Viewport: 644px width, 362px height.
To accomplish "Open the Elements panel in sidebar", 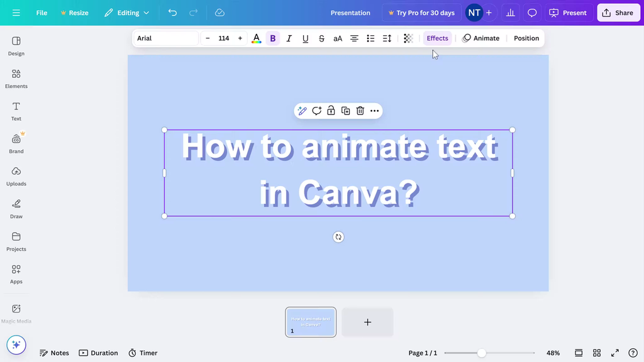I will [x=16, y=79].
